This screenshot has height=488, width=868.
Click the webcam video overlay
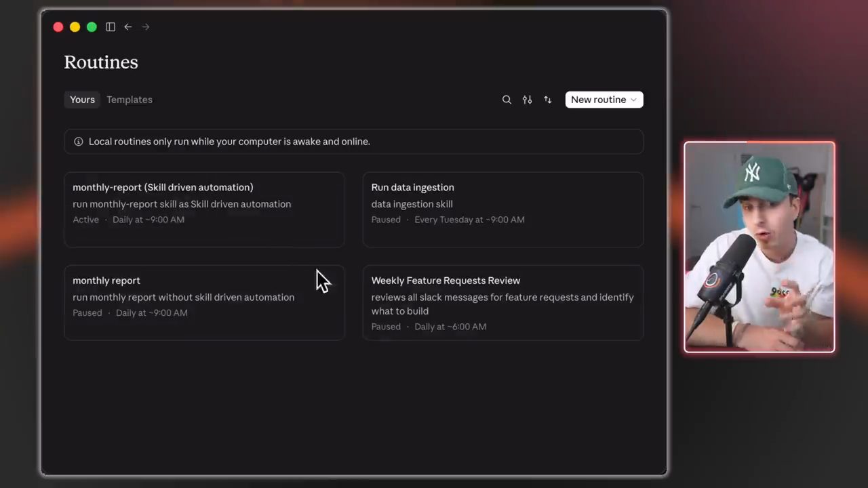[759, 247]
